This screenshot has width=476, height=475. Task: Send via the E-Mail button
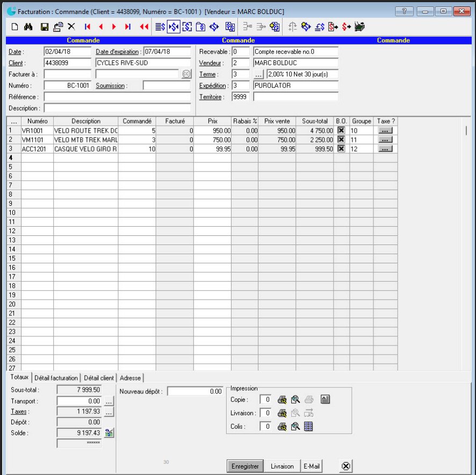coord(312,466)
